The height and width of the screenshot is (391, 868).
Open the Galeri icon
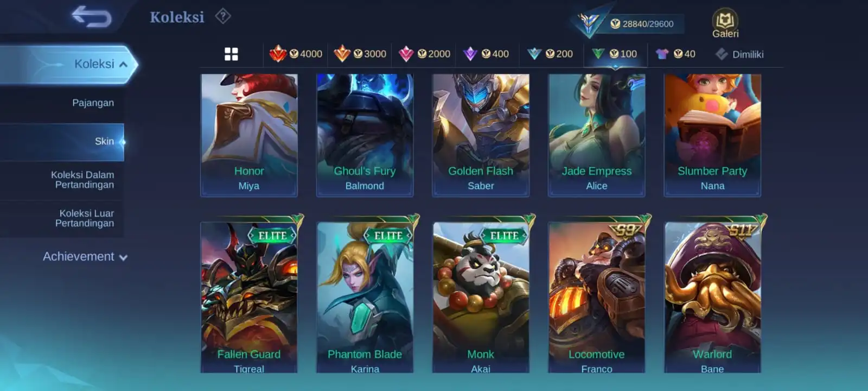pyautogui.click(x=725, y=23)
